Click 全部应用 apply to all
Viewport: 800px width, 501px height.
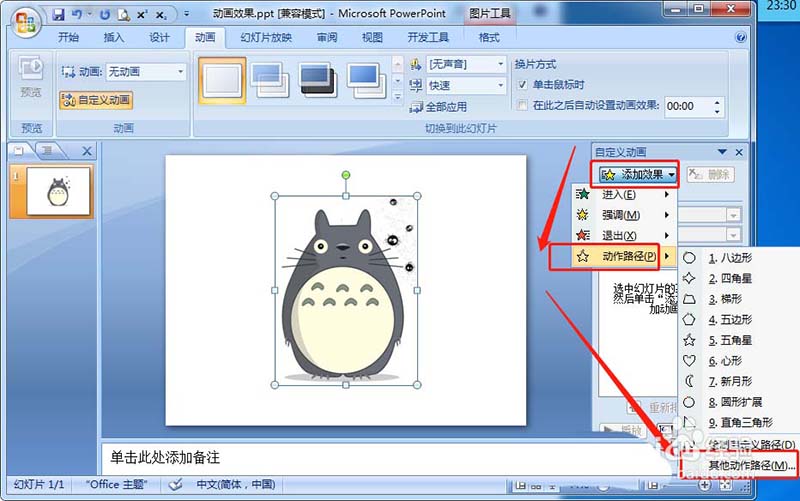[x=439, y=107]
